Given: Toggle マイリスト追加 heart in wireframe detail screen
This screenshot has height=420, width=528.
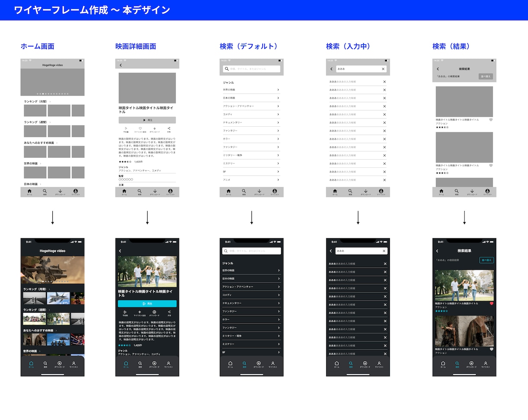Looking at the screenshot, I should (x=140, y=128).
